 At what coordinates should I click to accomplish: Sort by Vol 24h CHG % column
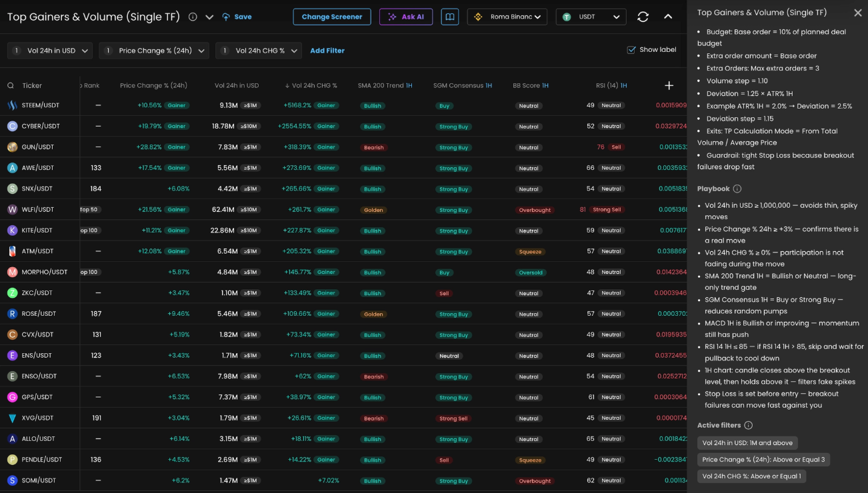(311, 85)
